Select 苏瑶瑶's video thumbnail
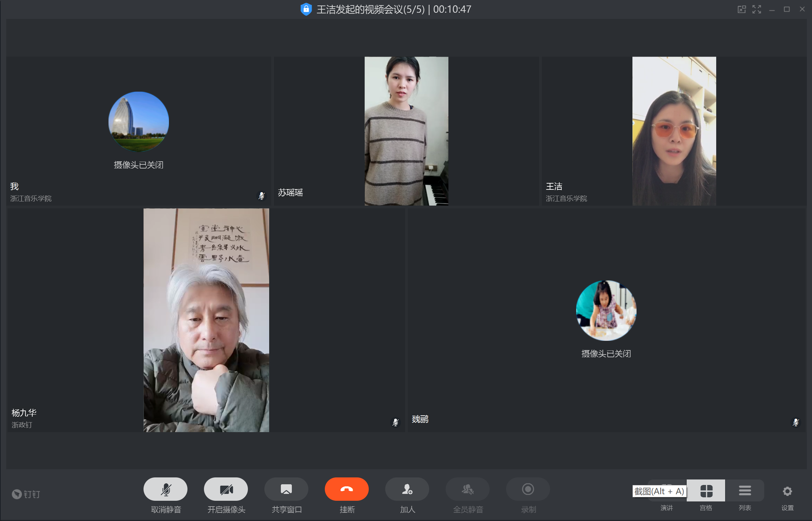 pos(406,131)
